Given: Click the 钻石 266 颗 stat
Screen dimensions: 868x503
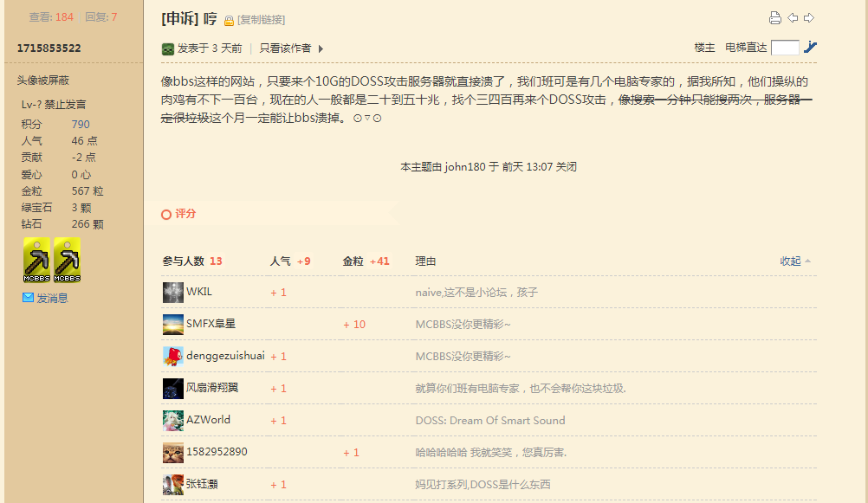Looking at the screenshot, I should point(62,224).
